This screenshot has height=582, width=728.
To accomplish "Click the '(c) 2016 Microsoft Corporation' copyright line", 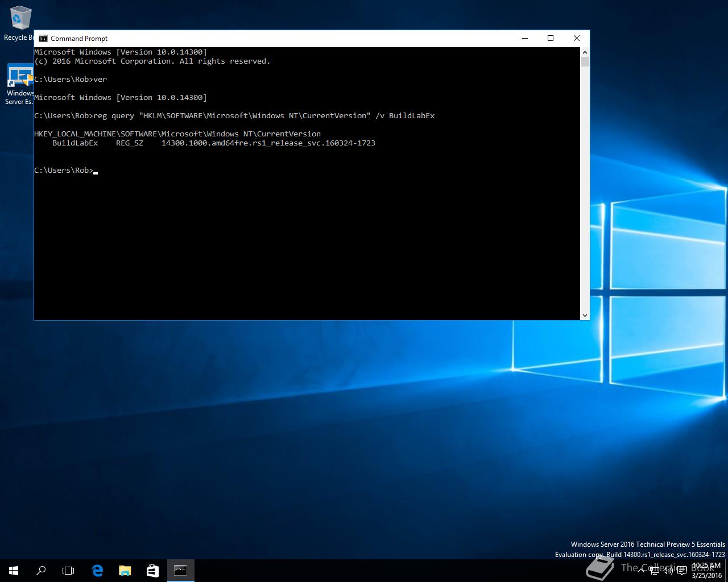I will [152, 61].
